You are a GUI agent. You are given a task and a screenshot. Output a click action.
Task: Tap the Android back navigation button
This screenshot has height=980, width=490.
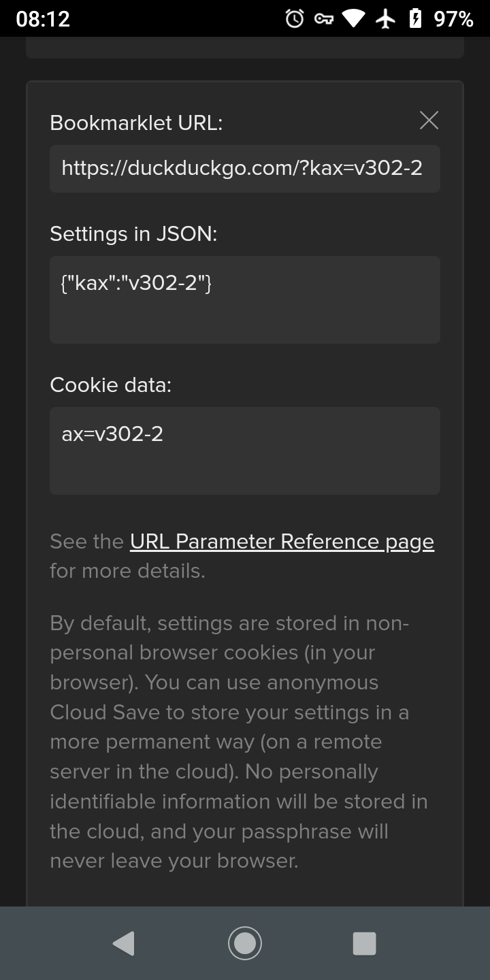tap(124, 943)
